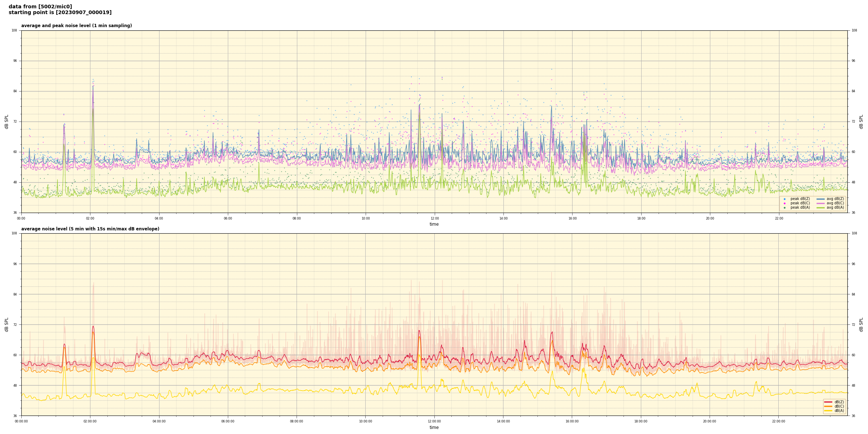Click the top chart title 'average and peak noise level'

(x=76, y=26)
